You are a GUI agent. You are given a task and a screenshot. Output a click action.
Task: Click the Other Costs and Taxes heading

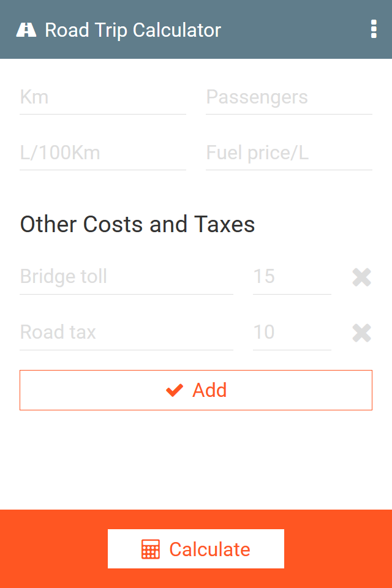pyautogui.click(x=138, y=224)
